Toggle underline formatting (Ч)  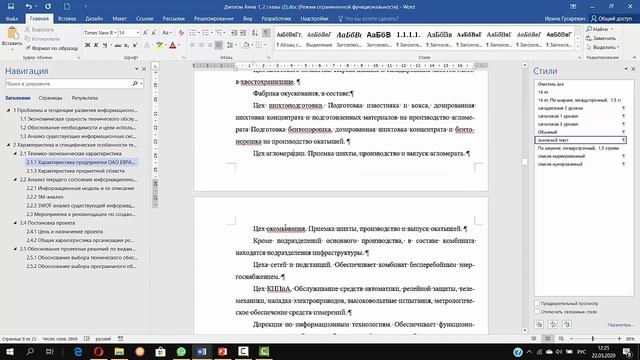coord(105,45)
